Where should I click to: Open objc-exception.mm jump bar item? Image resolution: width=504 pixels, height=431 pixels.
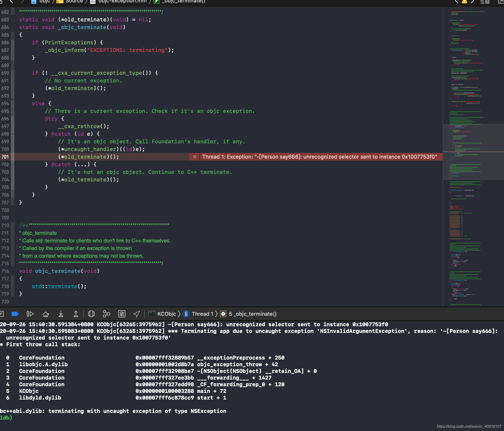click(x=122, y=1)
